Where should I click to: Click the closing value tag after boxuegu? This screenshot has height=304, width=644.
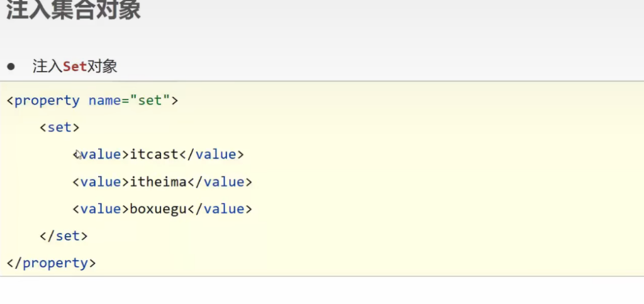click(x=220, y=209)
